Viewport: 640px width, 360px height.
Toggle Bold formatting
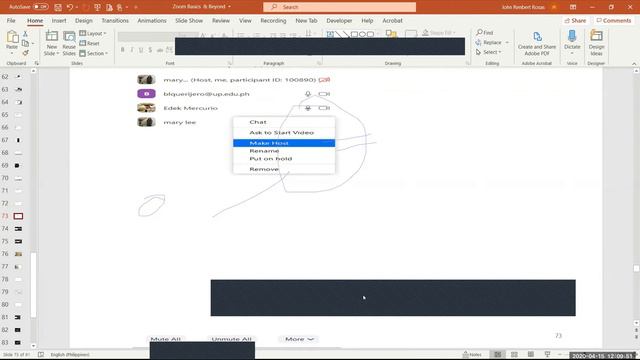click(x=122, y=50)
